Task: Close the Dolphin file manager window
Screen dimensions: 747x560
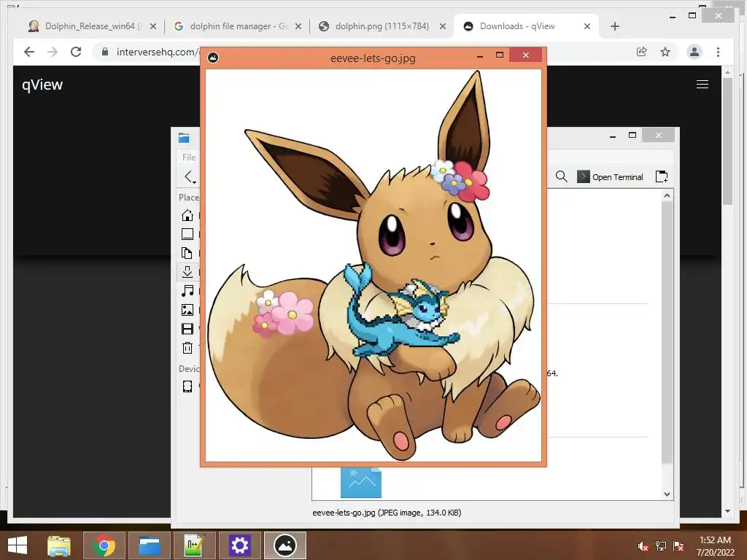Action: click(659, 135)
